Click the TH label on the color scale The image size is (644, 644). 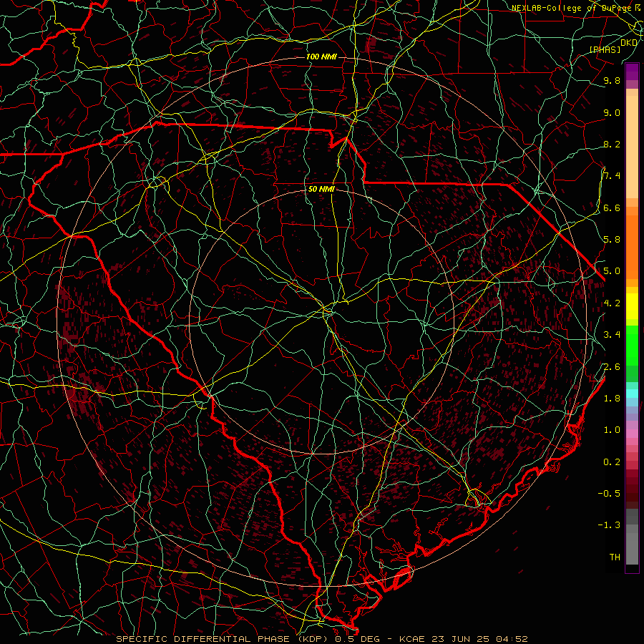[x=615, y=557]
